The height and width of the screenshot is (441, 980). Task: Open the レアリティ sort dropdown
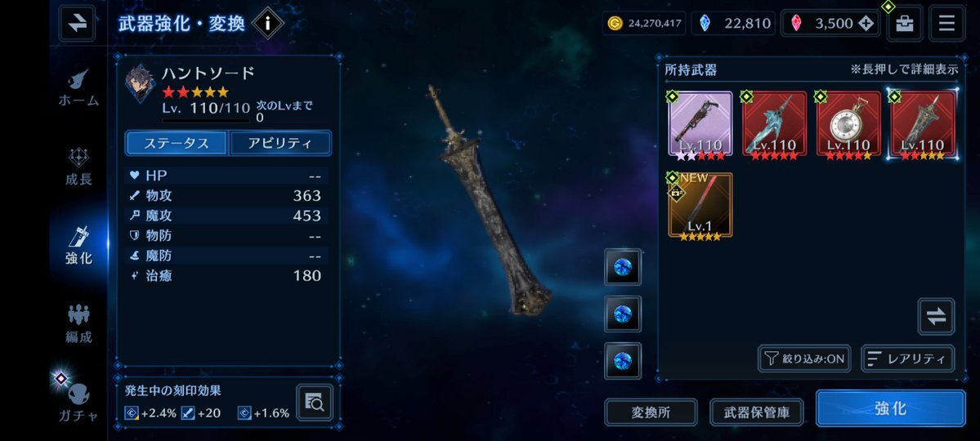(907, 359)
